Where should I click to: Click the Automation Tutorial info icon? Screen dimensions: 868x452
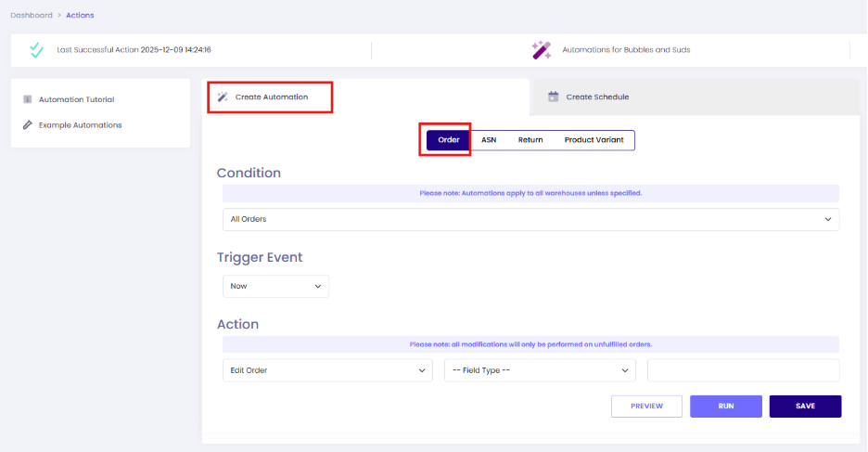click(28, 99)
